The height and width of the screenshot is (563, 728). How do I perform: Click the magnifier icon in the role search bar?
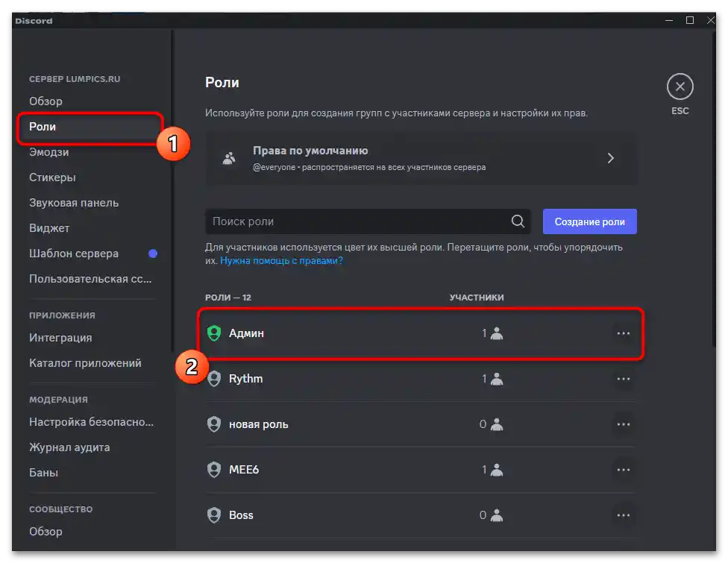(x=518, y=221)
